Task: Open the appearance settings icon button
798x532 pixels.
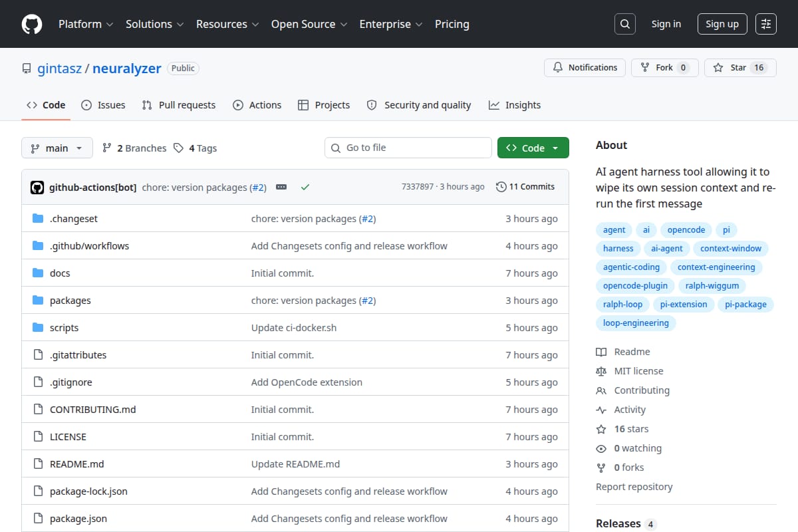Action: pyautogui.click(x=766, y=24)
